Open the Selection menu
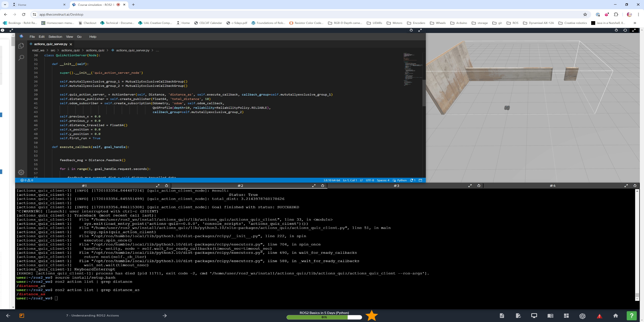Viewport: 644px width, 322px height. point(55,37)
